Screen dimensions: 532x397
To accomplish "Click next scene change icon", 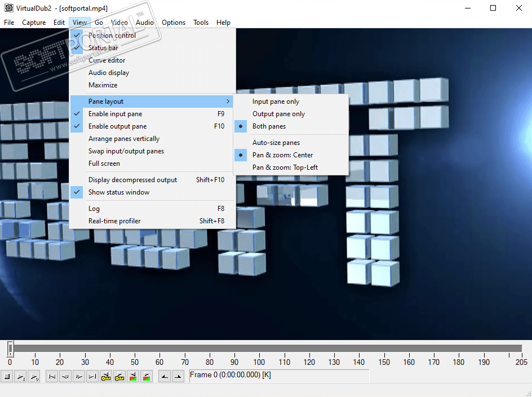I will click(147, 376).
